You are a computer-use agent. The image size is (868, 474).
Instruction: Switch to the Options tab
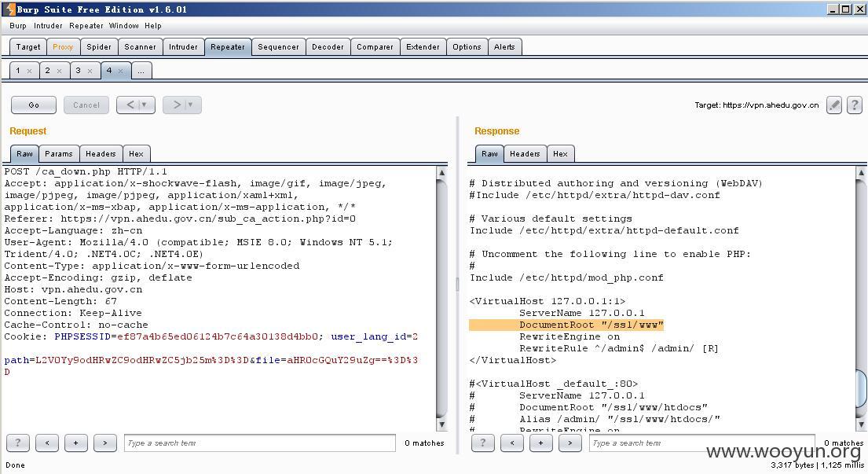coord(467,47)
